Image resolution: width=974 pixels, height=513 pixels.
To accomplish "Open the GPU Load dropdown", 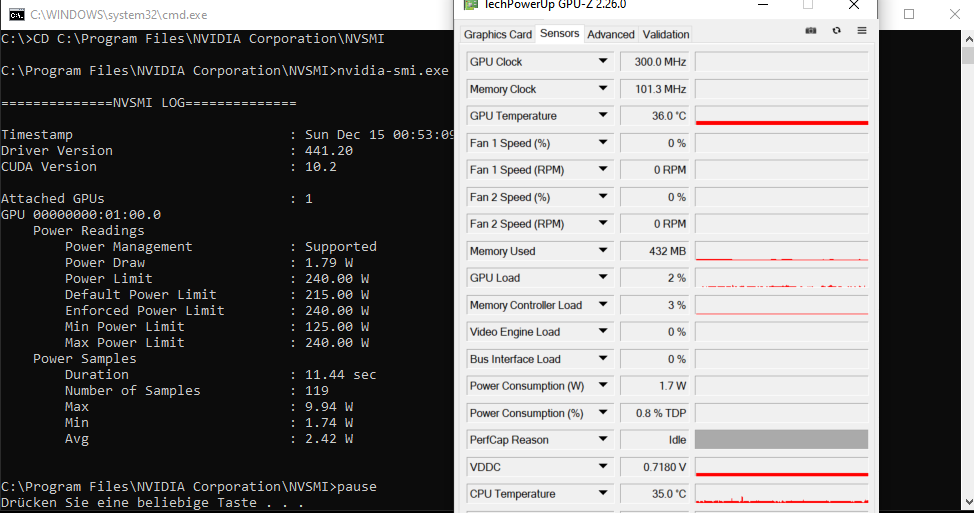I will [x=603, y=278].
